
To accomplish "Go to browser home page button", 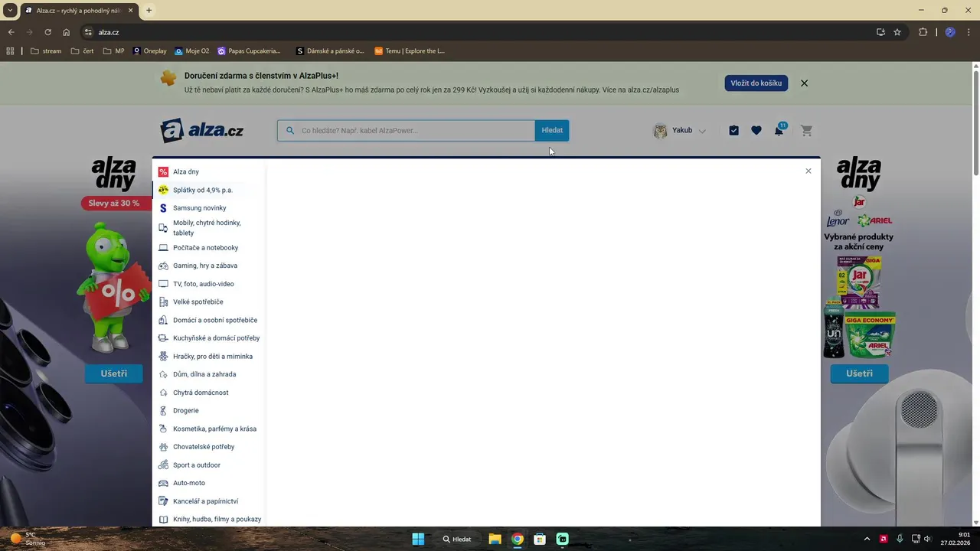I will [x=67, y=32].
